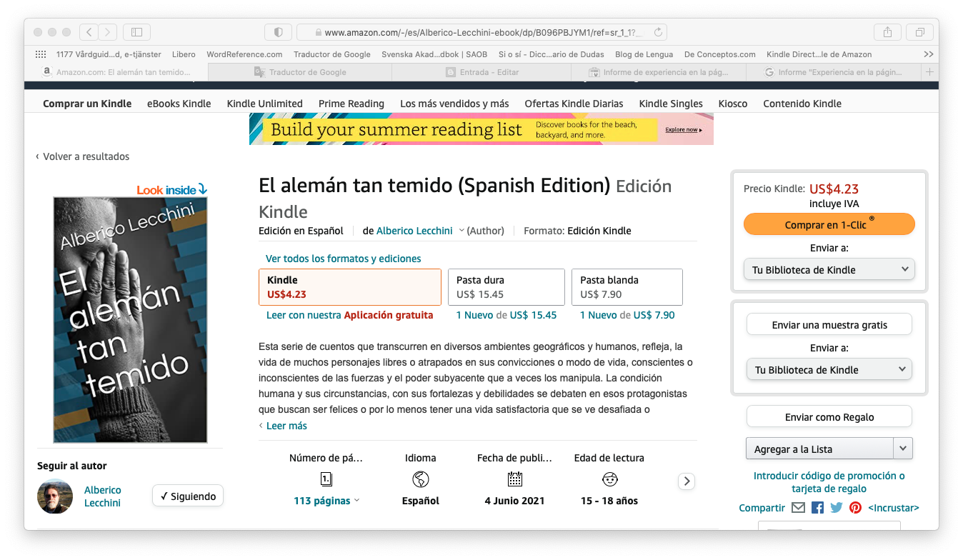
Task: Open 1 Nuevo de US$ 7.90 offer
Action: tap(627, 315)
